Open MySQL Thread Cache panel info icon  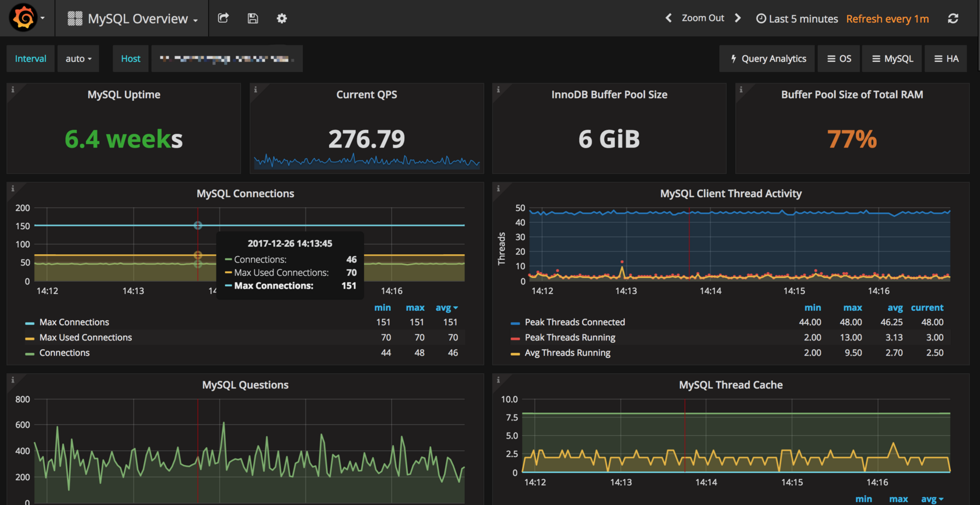(x=498, y=380)
